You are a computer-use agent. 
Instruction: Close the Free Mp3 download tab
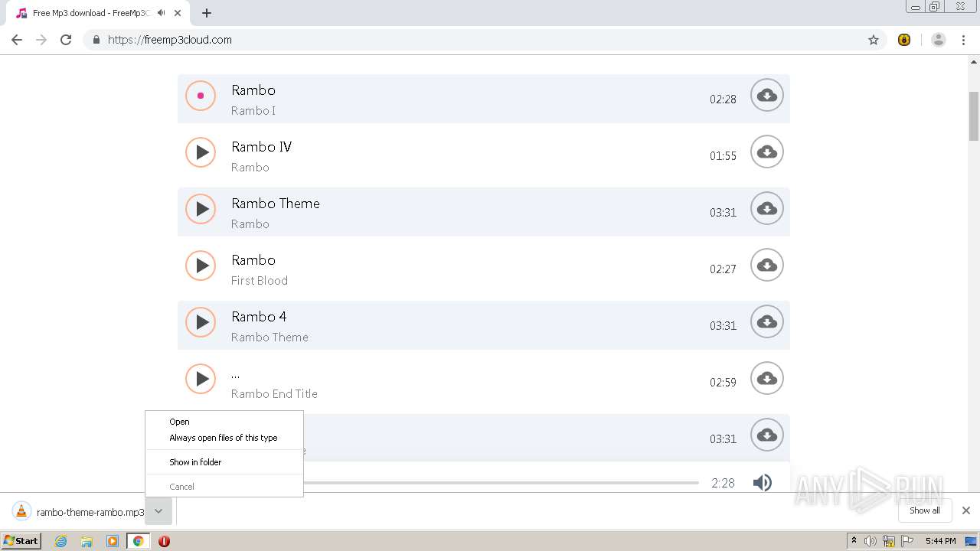tap(178, 13)
